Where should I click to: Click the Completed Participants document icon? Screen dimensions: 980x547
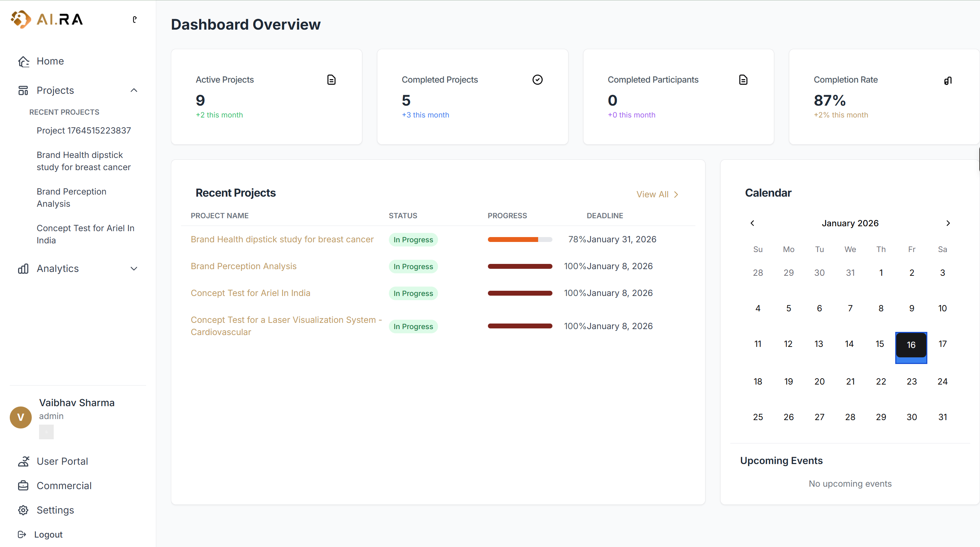point(743,80)
